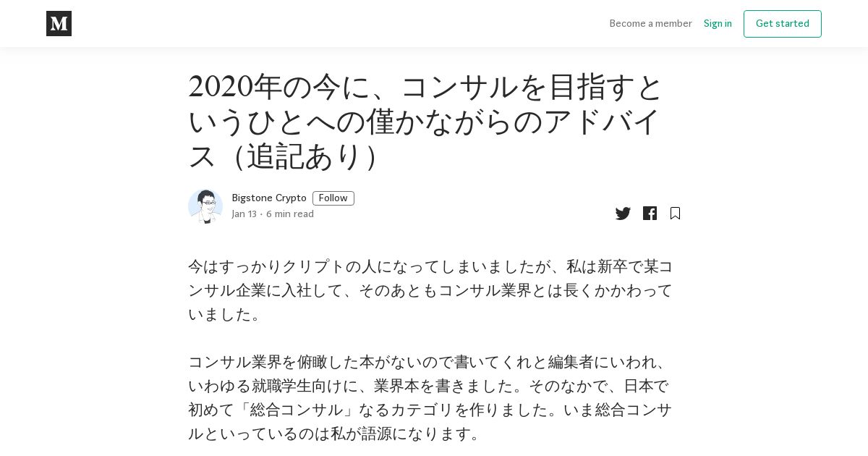868x456 pixels.
Task: Click the 6 min read label
Action: click(290, 214)
